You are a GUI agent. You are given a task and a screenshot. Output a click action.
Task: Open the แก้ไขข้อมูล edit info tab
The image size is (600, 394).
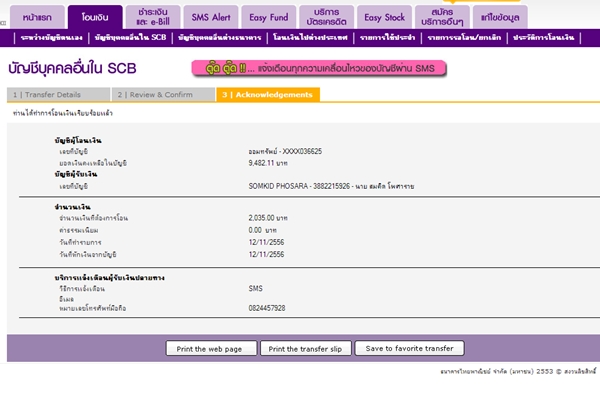(x=500, y=17)
